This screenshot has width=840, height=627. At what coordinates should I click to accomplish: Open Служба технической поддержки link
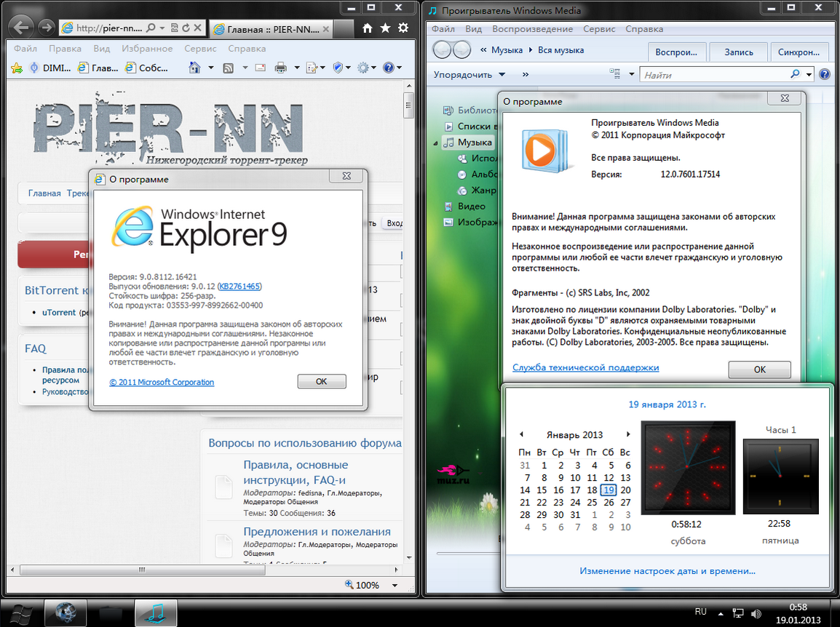[585, 367]
